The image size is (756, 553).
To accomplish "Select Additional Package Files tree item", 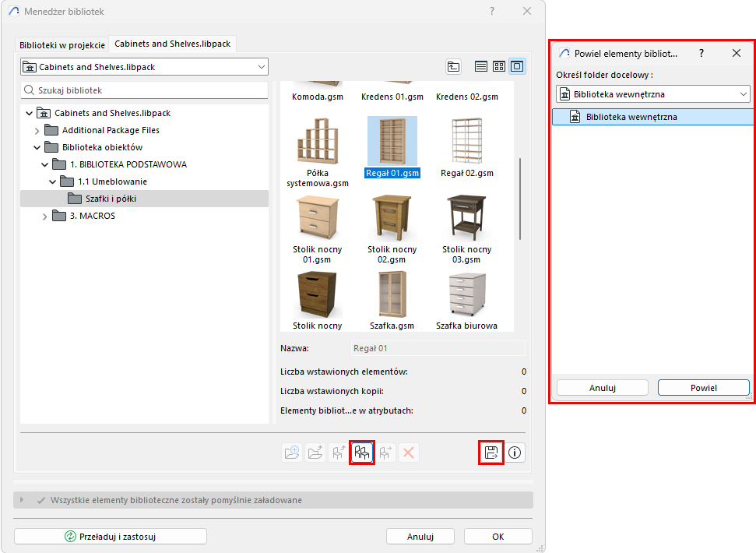I will 111,130.
